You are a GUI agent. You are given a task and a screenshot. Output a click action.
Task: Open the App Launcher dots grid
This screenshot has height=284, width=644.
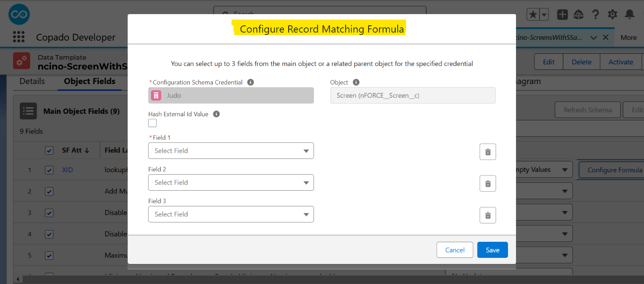(19, 37)
